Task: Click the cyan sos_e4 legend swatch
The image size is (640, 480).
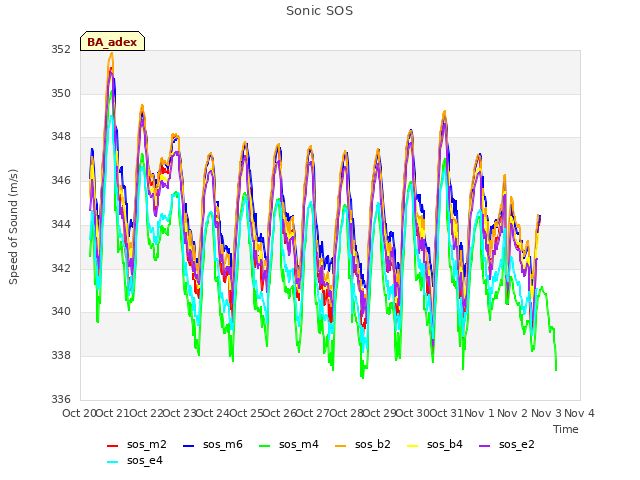Action: click(112, 462)
